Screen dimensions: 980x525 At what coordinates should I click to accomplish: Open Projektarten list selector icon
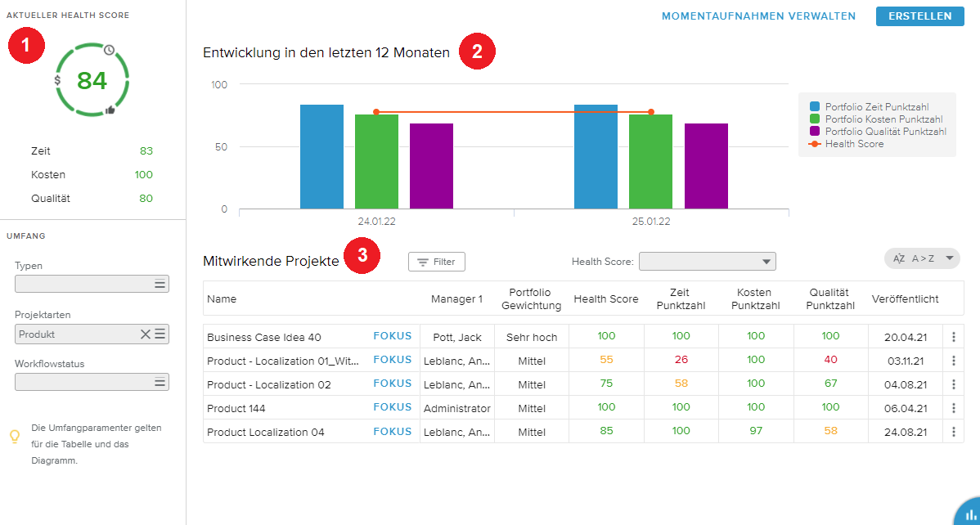point(160,334)
